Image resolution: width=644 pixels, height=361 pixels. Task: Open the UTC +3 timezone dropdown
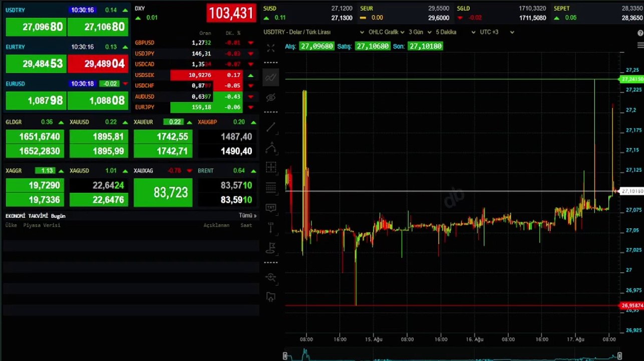pyautogui.click(x=497, y=32)
